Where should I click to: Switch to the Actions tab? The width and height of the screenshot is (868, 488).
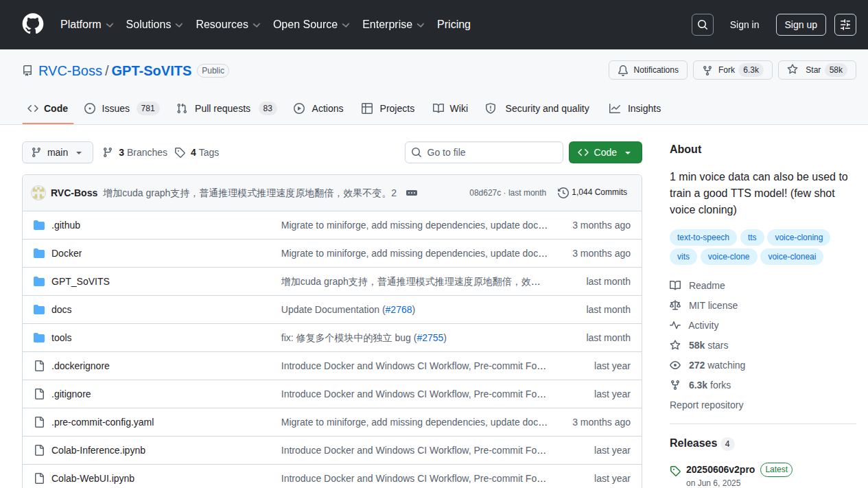pyautogui.click(x=318, y=108)
